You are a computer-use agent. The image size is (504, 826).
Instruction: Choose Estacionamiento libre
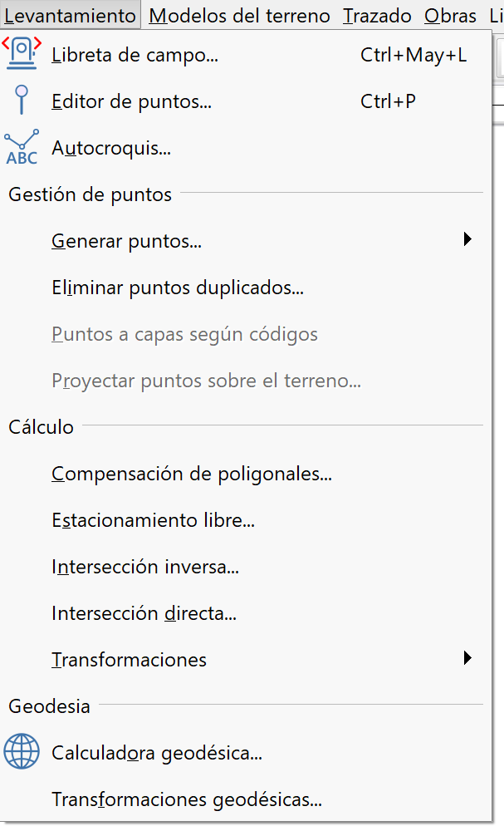click(x=153, y=521)
